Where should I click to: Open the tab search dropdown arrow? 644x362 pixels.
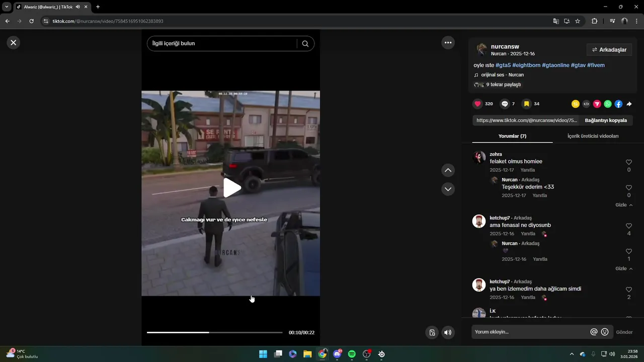point(7,7)
